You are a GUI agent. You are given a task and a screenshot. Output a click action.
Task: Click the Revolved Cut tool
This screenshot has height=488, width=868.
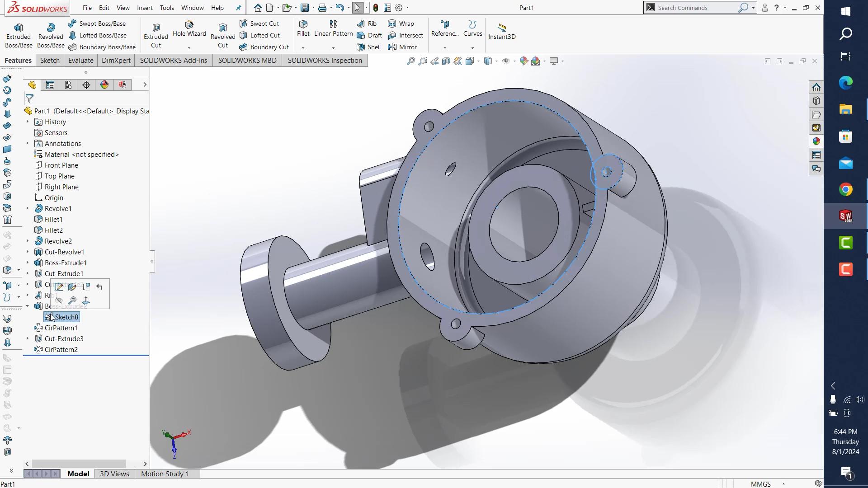tap(223, 36)
